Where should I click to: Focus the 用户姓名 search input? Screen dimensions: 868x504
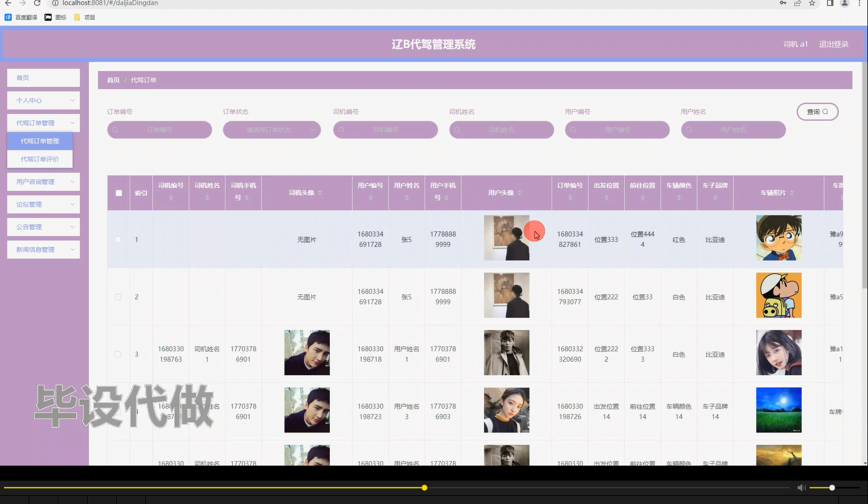[x=733, y=130]
